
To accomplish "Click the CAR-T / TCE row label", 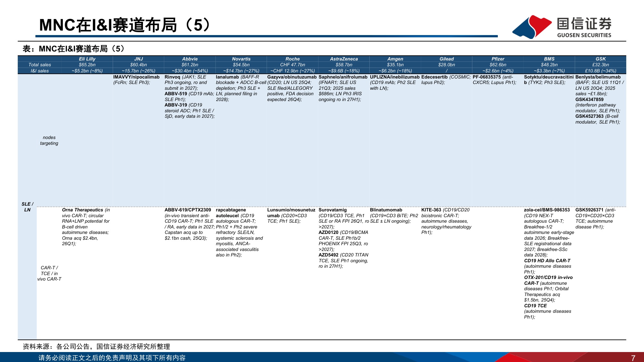I will point(49,273).
